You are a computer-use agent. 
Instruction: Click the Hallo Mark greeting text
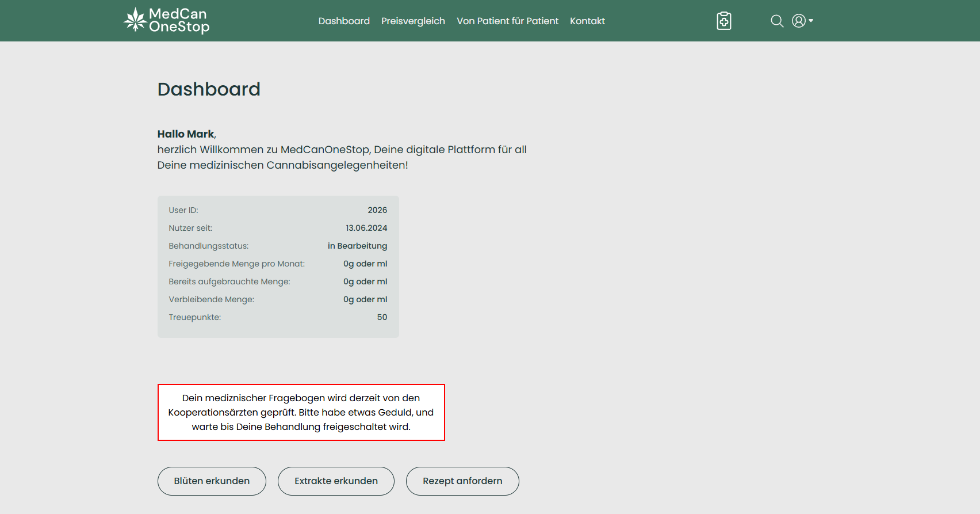[x=186, y=134]
